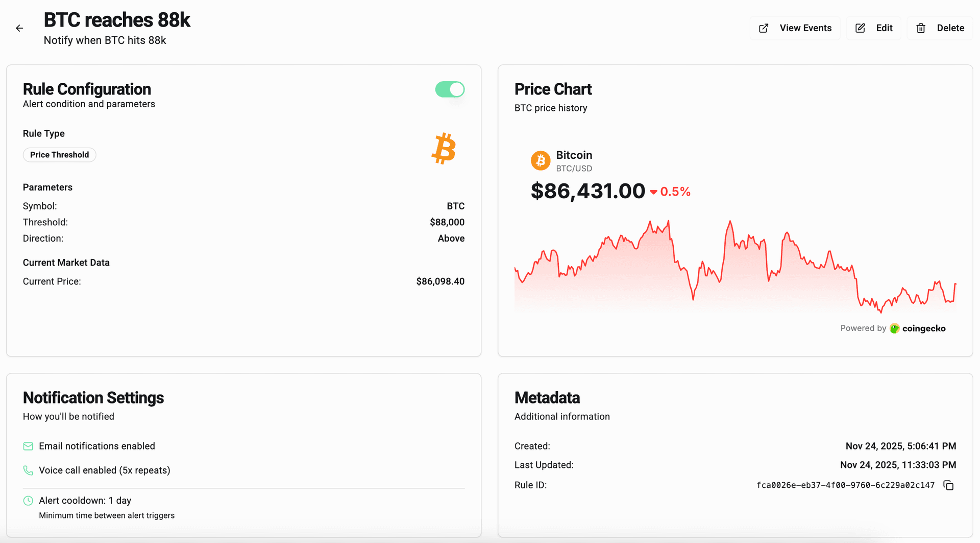Toggle the rule enabled switch off

tap(450, 89)
